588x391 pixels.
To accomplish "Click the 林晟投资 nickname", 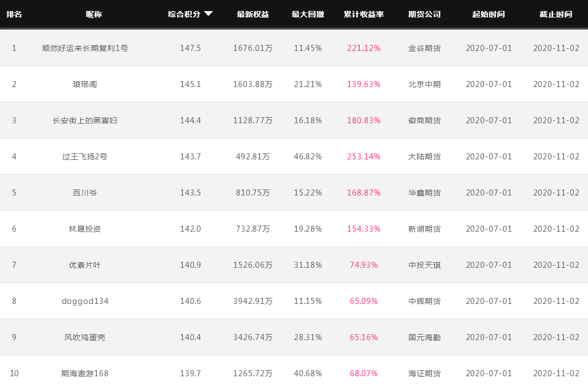I will (x=85, y=229).
